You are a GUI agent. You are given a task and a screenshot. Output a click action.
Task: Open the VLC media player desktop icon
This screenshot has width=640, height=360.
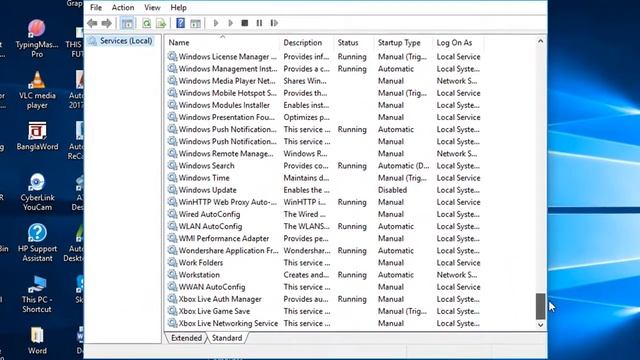[x=37, y=89]
